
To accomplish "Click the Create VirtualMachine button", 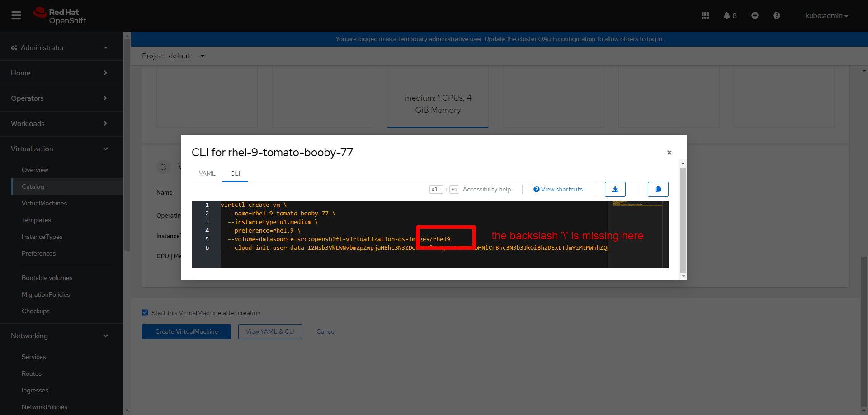I will [186, 331].
